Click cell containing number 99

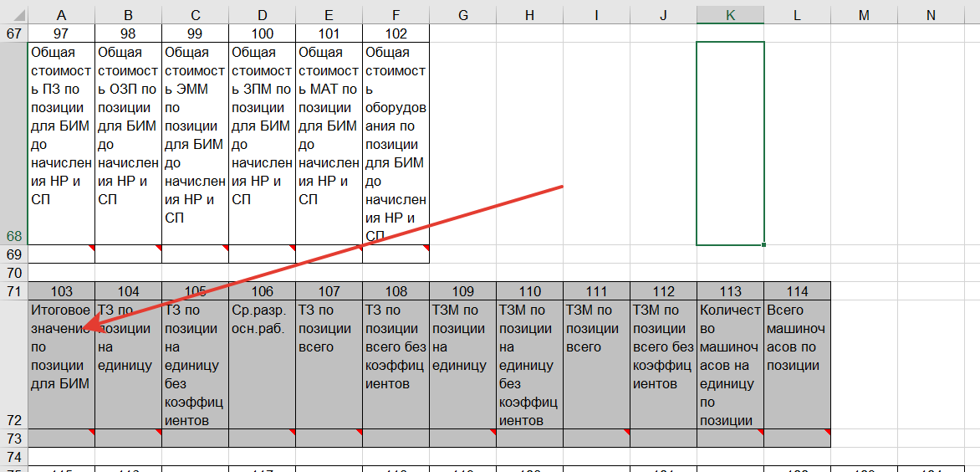[195, 33]
